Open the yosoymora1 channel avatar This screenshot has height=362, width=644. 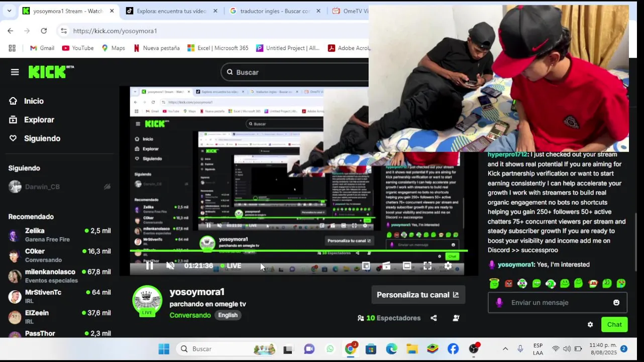[147, 300]
